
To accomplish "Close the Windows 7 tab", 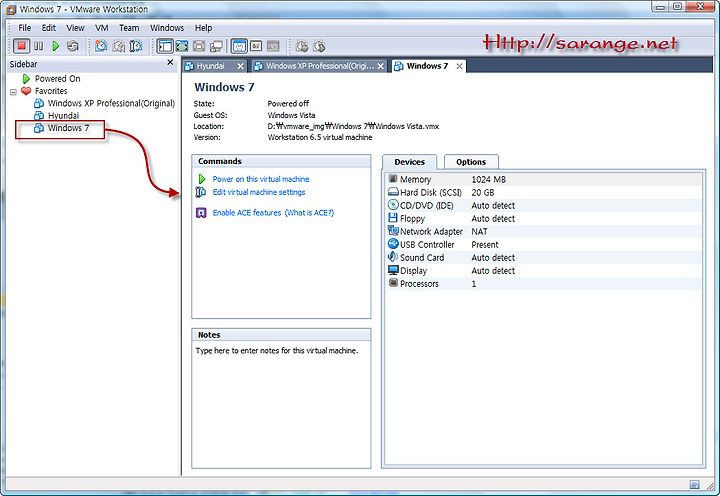I will [459, 66].
